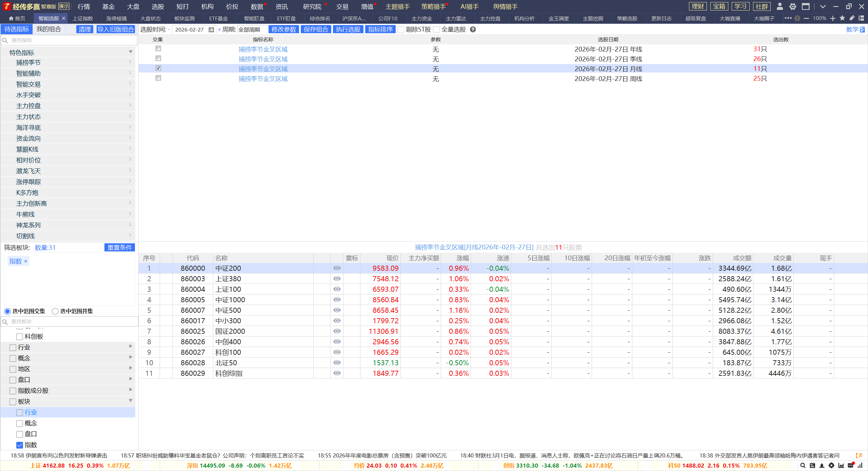
Task: Click the 重置条件 button
Action: point(119,248)
